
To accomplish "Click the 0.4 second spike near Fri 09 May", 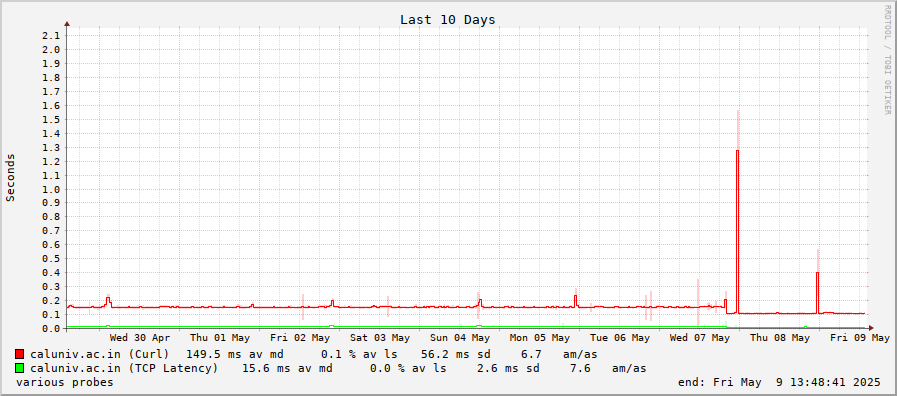I will coord(817,292).
